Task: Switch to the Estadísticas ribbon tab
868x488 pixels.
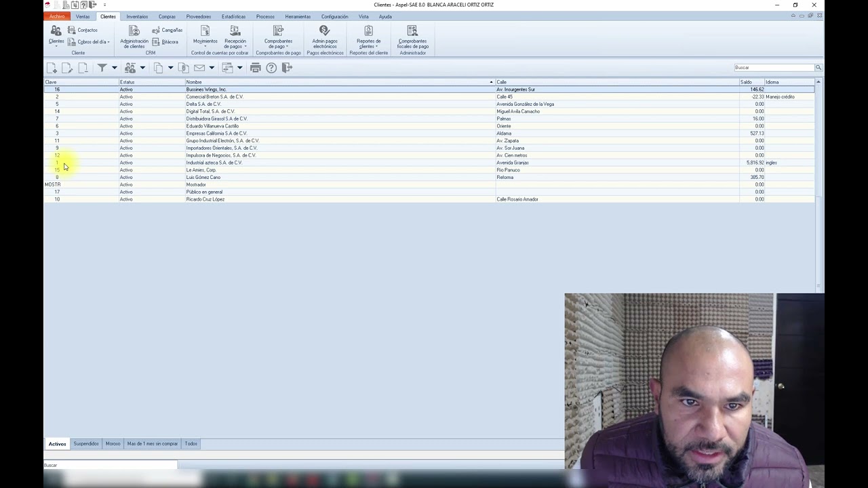Action: click(233, 16)
